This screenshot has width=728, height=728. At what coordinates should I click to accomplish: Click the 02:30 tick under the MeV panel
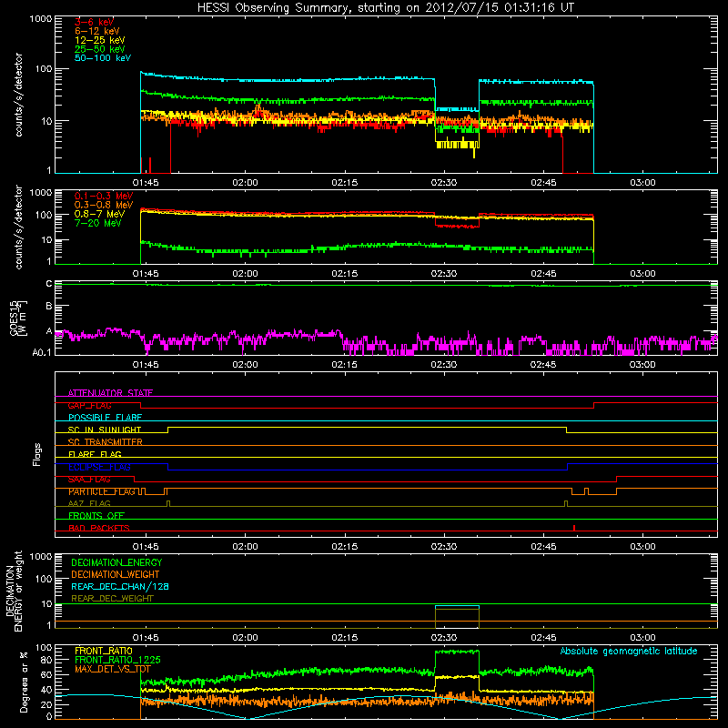pyautogui.click(x=444, y=274)
